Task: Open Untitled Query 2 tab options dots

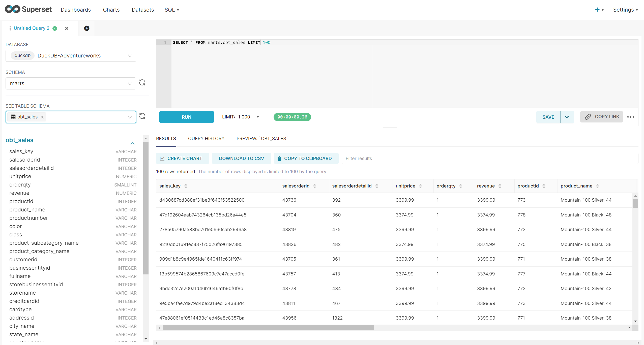Action: [x=10, y=28]
